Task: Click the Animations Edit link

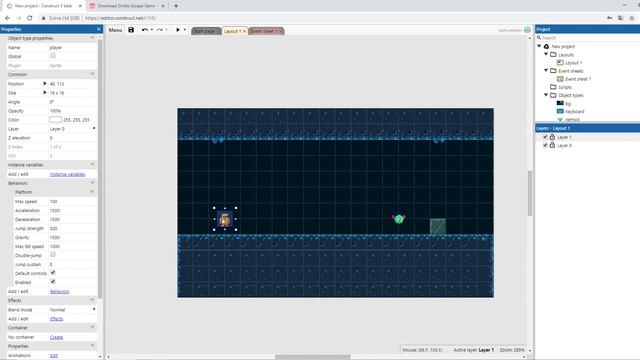Action: (53, 356)
